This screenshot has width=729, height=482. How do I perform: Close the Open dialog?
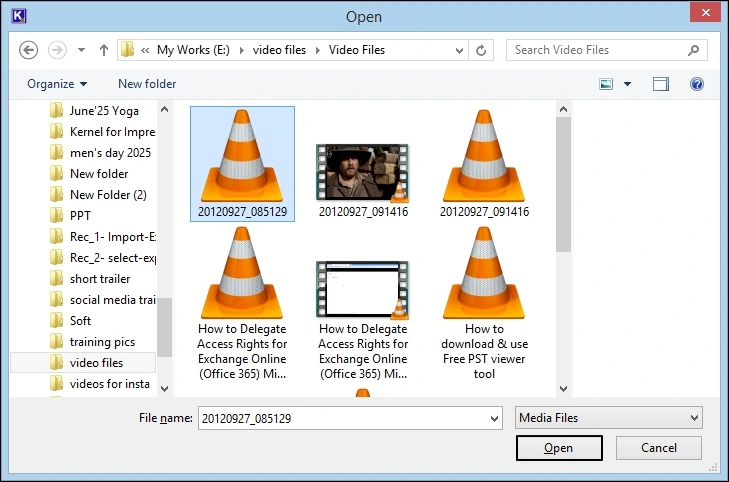point(705,13)
